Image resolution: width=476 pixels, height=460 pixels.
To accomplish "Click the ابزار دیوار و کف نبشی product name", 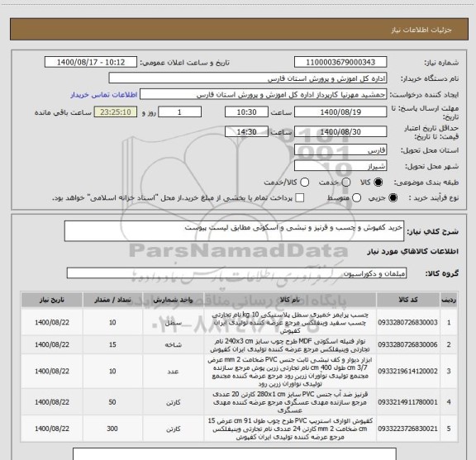I will [x=290, y=372].
